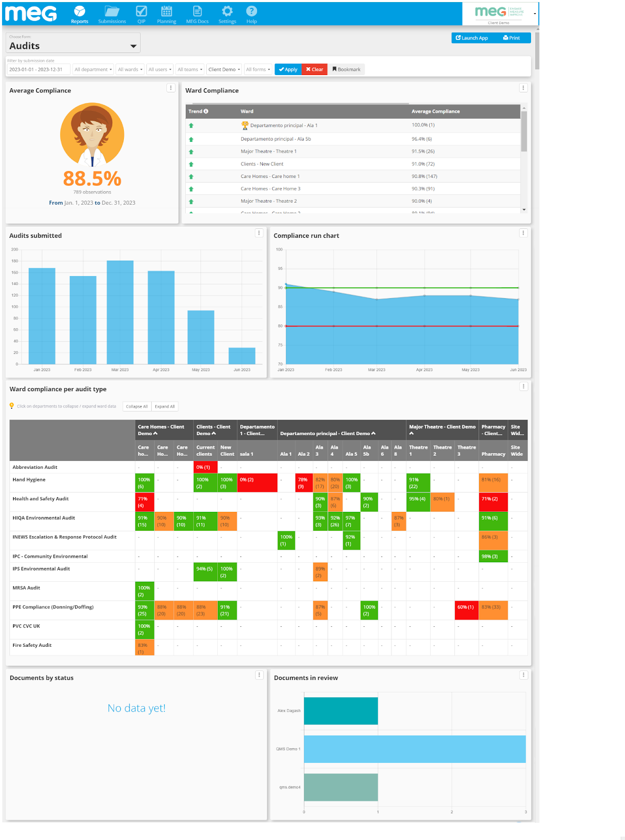Click the Print button
Image resolution: width=625 pixels, height=840 pixels.
click(512, 38)
